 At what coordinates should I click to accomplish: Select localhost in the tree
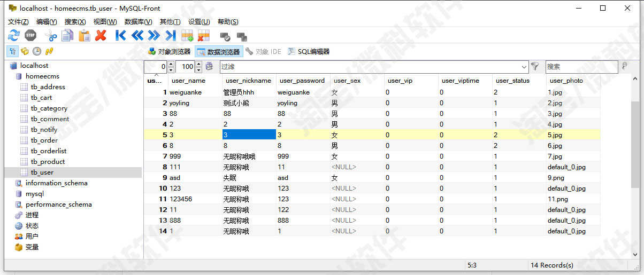click(34, 66)
